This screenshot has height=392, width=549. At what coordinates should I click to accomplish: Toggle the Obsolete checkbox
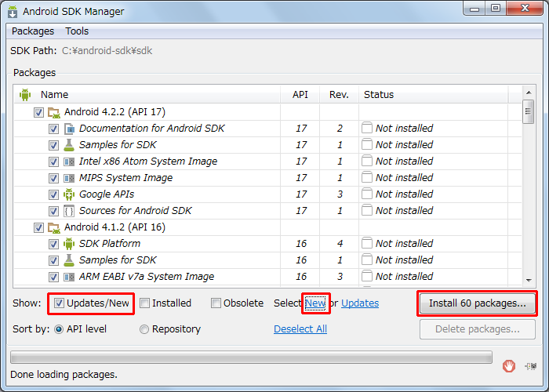(x=216, y=303)
